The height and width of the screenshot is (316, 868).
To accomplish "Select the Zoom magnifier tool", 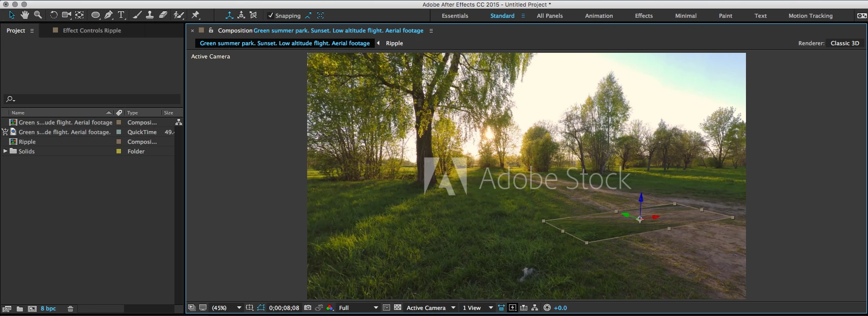I will (x=38, y=15).
